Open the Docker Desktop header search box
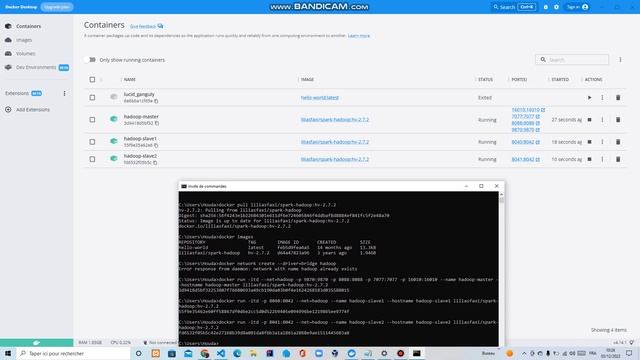Screen dimensions: 640x360 [514, 7]
